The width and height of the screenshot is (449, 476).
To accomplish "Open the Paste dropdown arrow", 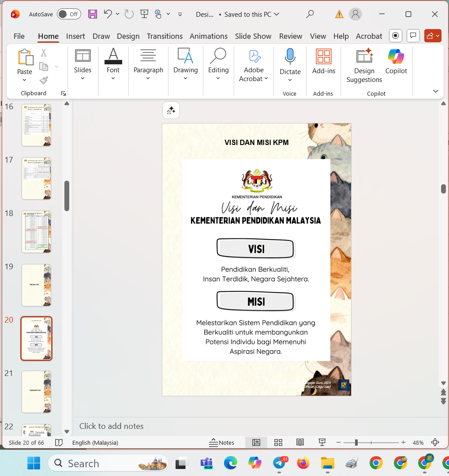I will pos(25,80).
